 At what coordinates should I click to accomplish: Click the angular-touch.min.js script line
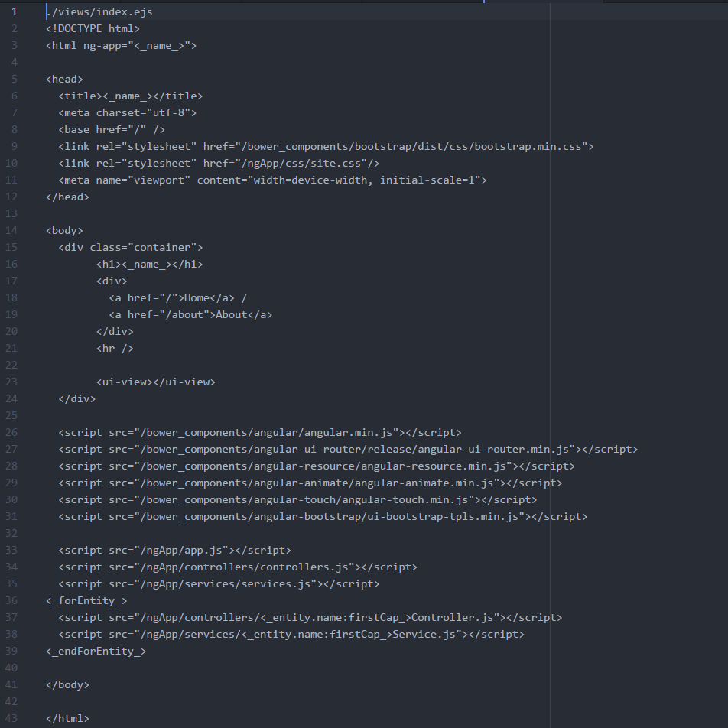point(297,500)
